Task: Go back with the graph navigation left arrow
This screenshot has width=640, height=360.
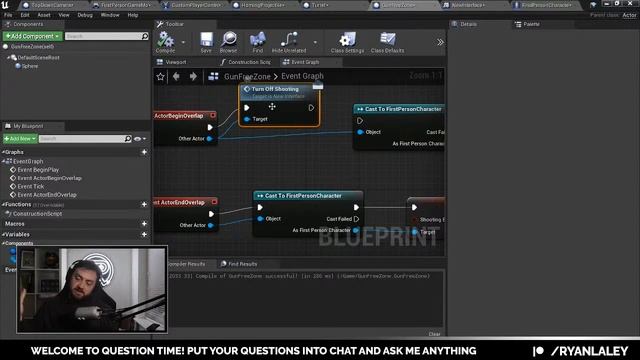Action: tap(176, 76)
